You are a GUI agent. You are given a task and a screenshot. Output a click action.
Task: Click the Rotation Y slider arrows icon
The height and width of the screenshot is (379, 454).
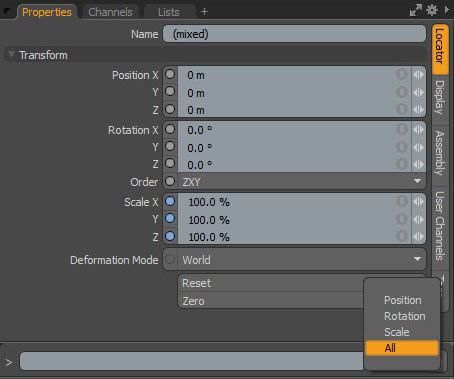(418, 147)
